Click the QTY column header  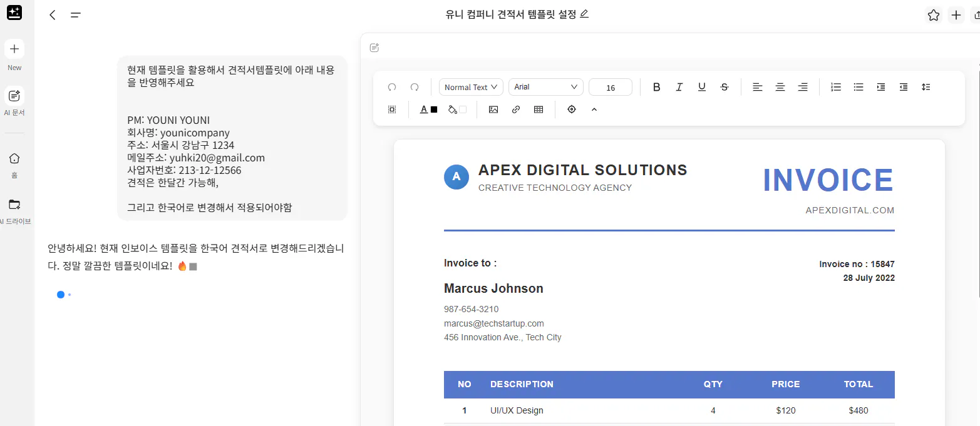coord(713,384)
